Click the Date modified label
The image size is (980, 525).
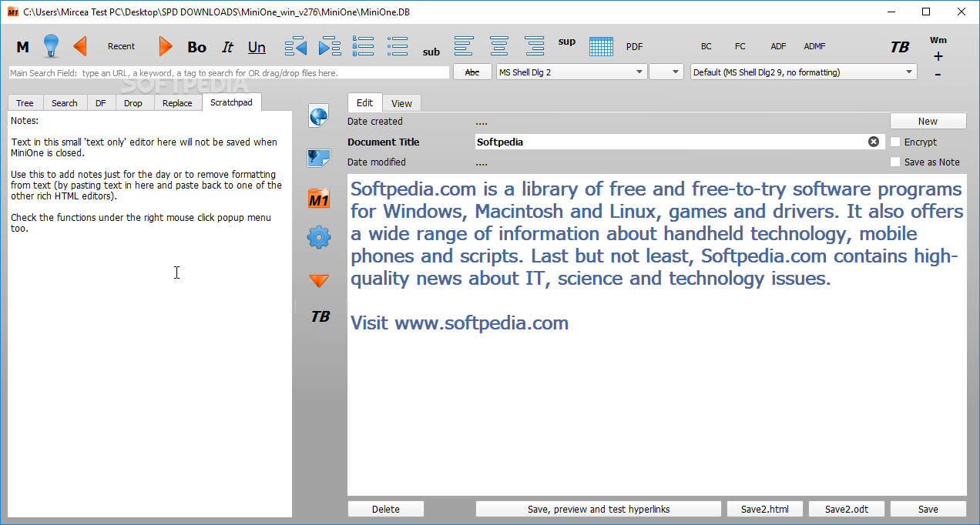[x=377, y=162]
